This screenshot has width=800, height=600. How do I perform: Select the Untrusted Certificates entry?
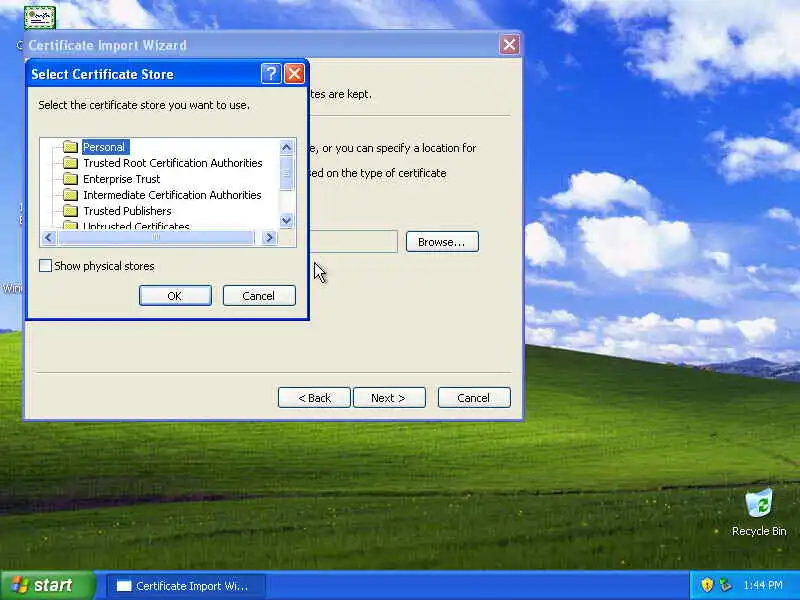(x=136, y=226)
